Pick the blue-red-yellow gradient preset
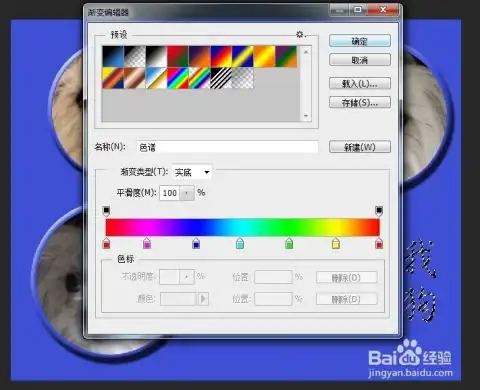The image size is (480, 390). pyautogui.click(x=221, y=56)
